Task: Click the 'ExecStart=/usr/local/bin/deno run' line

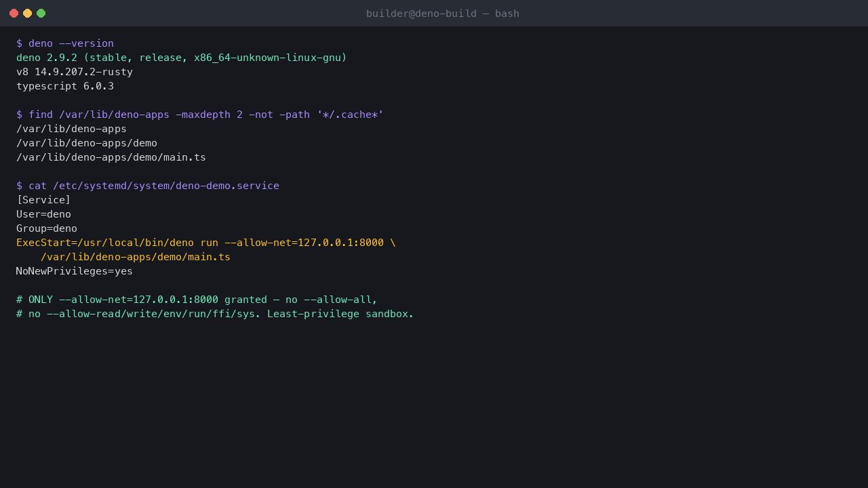Action: click(206, 243)
